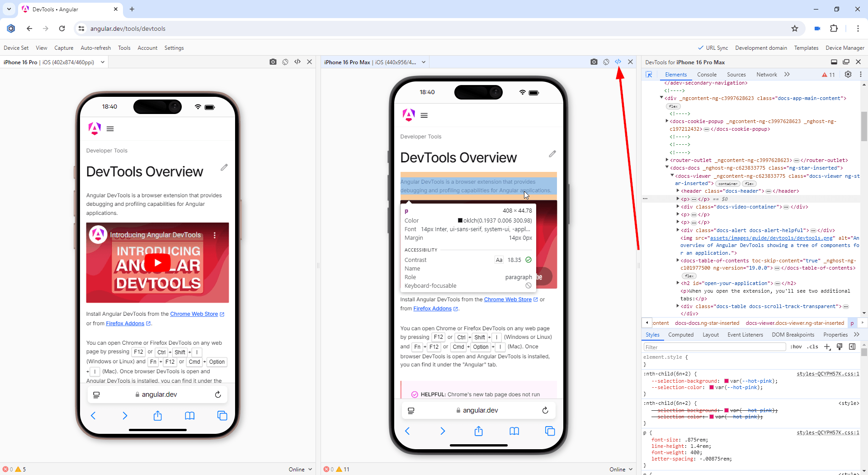Click edit pencil icon on iPhone 16 Pro Max page
The image size is (868, 475).
click(552, 154)
